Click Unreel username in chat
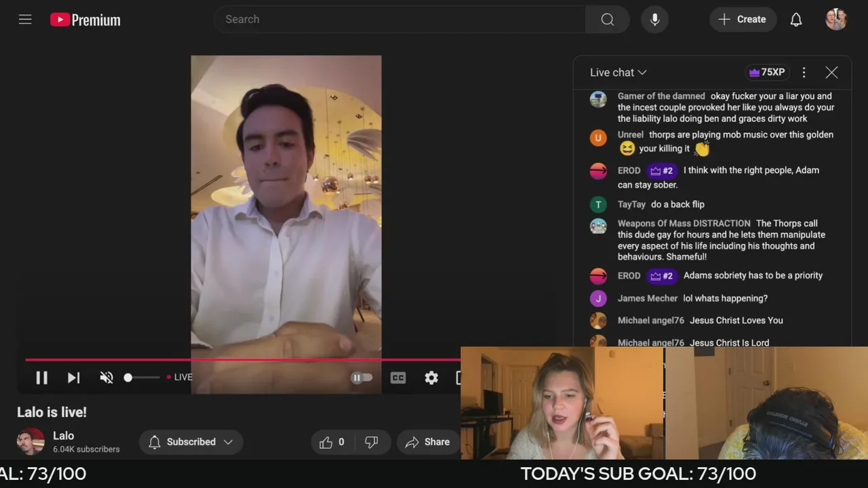This screenshot has height=488, width=868. pos(631,135)
